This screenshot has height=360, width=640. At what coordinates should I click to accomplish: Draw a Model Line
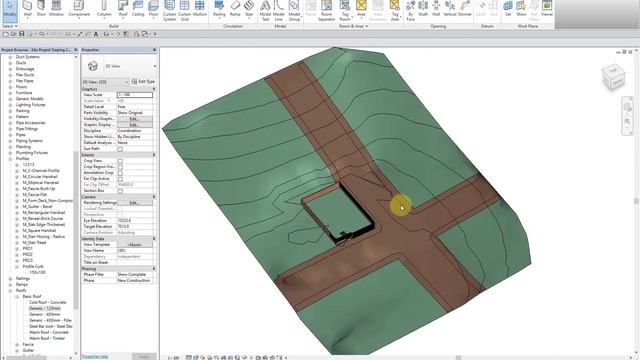279,11
